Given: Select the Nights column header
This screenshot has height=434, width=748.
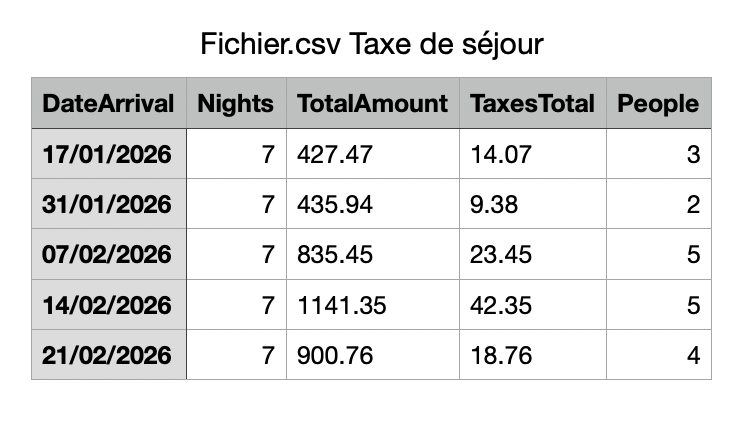Looking at the screenshot, I should (235, 103).
